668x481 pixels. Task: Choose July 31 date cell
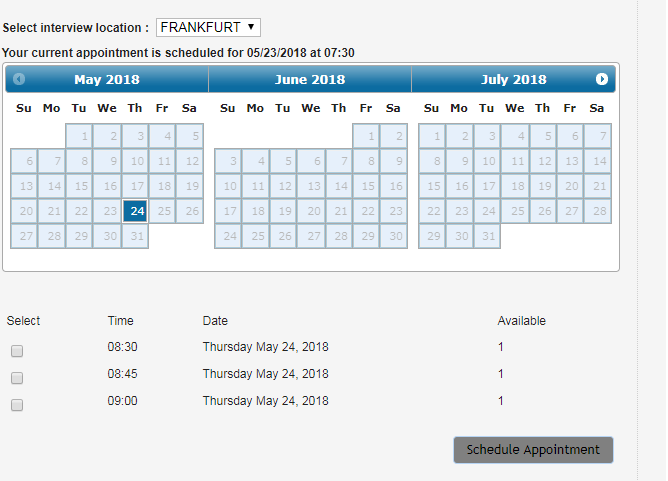pyautogui.click(x=486, y=236)
